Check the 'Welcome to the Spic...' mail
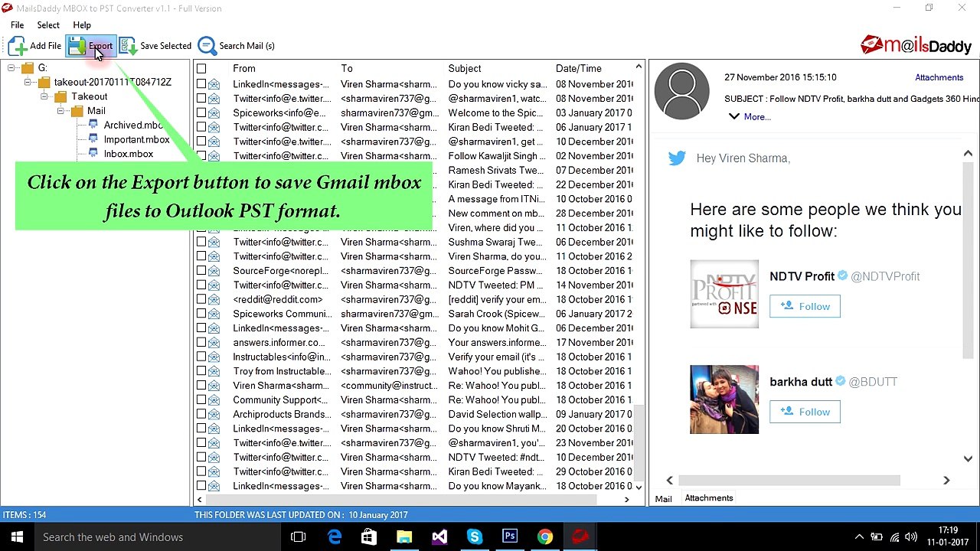The height and width of the screenshot is (551, 980). [201, 113]
